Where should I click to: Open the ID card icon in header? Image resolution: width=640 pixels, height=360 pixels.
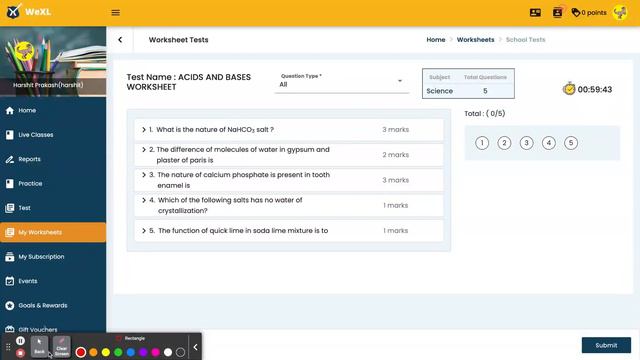pyautogui.click(x=535, y=13)
